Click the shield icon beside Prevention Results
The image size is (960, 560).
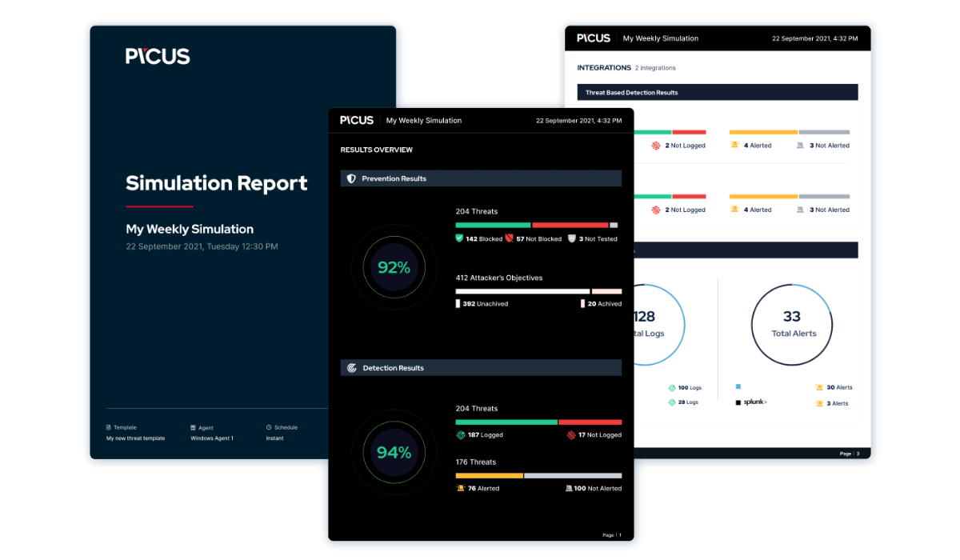tap(351, 179)
